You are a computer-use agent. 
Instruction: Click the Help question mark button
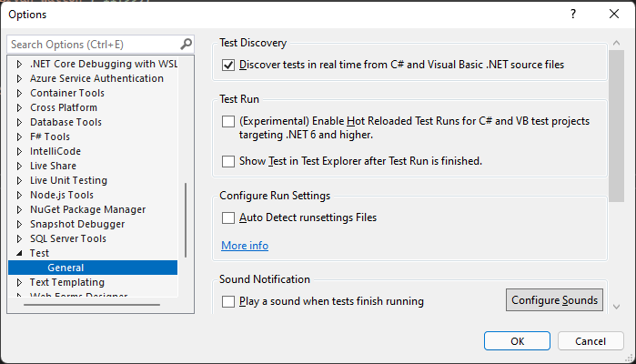572,14
